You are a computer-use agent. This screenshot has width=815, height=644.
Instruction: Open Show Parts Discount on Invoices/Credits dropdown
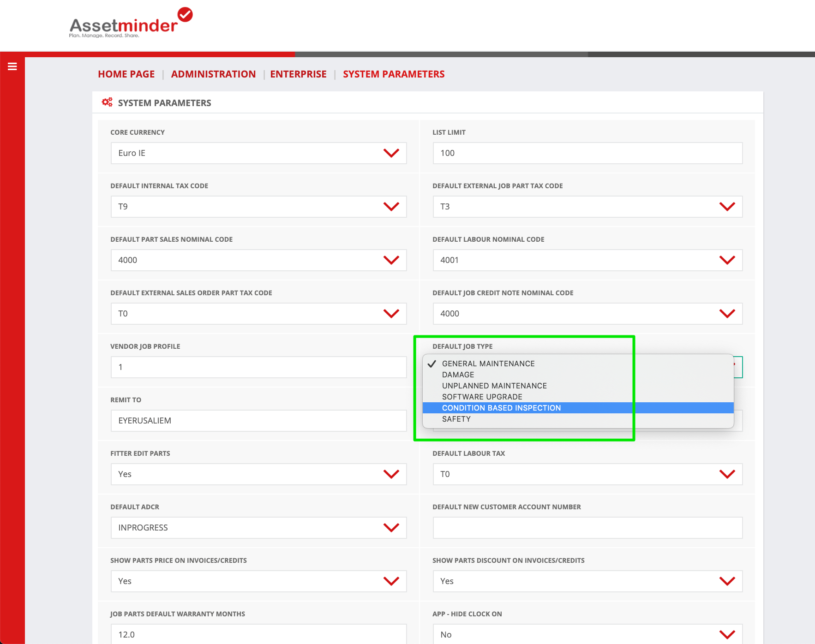pyautogui.click(x=587, y=581)
